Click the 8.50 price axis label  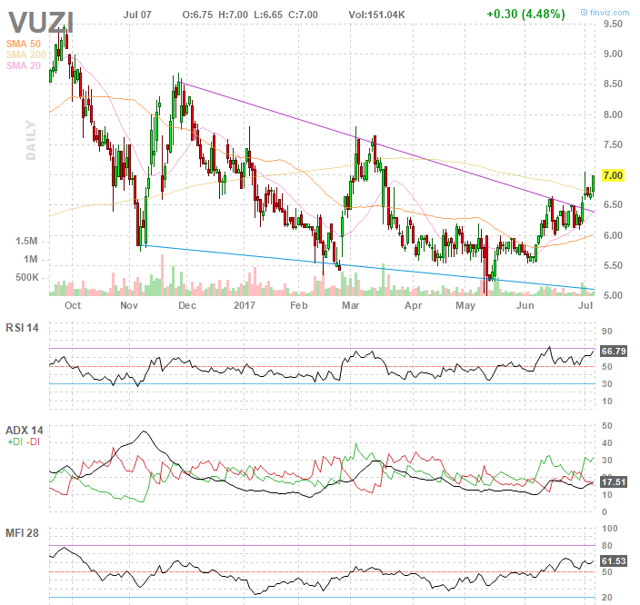[613, 84]
